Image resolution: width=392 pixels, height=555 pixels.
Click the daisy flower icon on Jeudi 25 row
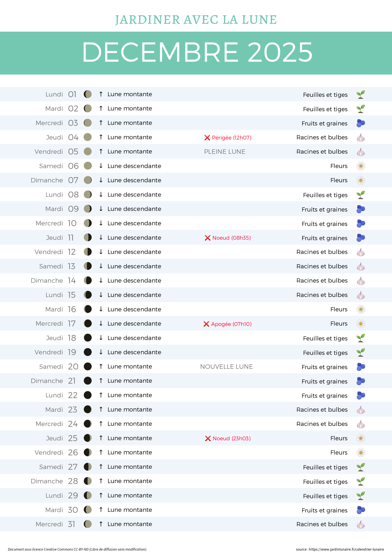(361, 438)
